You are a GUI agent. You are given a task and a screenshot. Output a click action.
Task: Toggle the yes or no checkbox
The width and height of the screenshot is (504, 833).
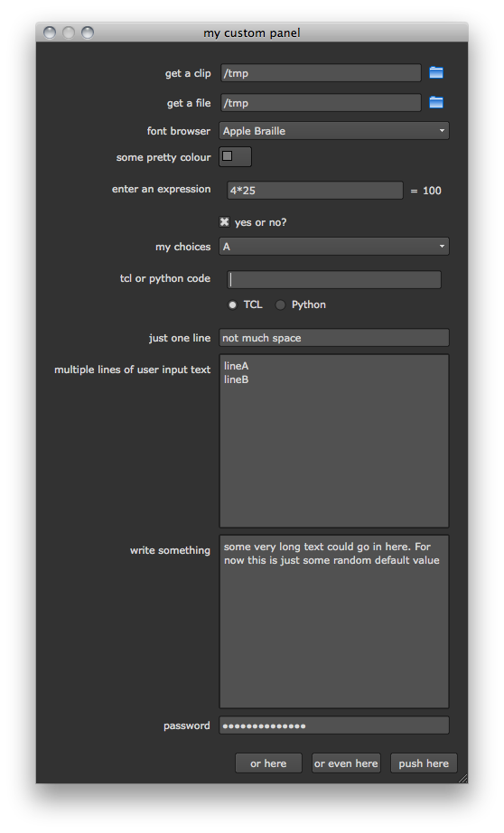click(225, 222)
